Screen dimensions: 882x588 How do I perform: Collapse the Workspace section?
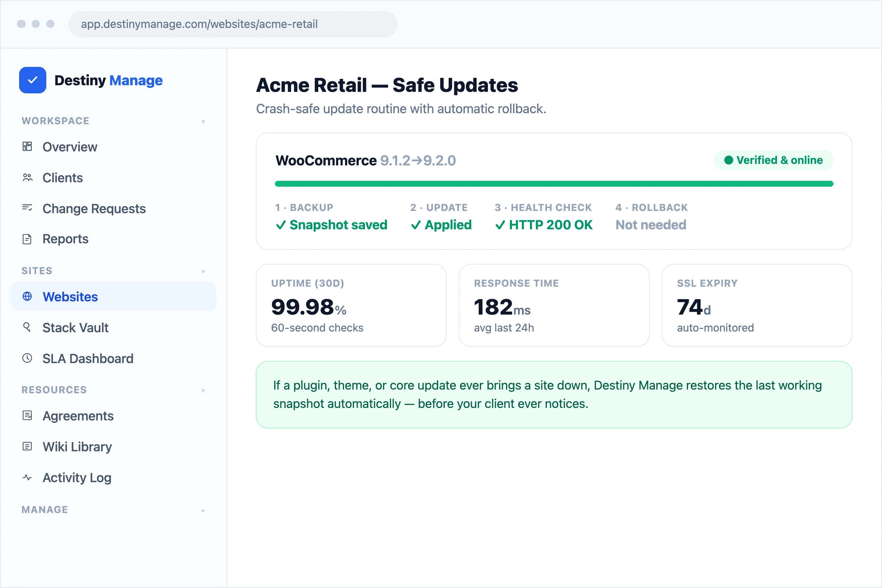coord(203,122)
